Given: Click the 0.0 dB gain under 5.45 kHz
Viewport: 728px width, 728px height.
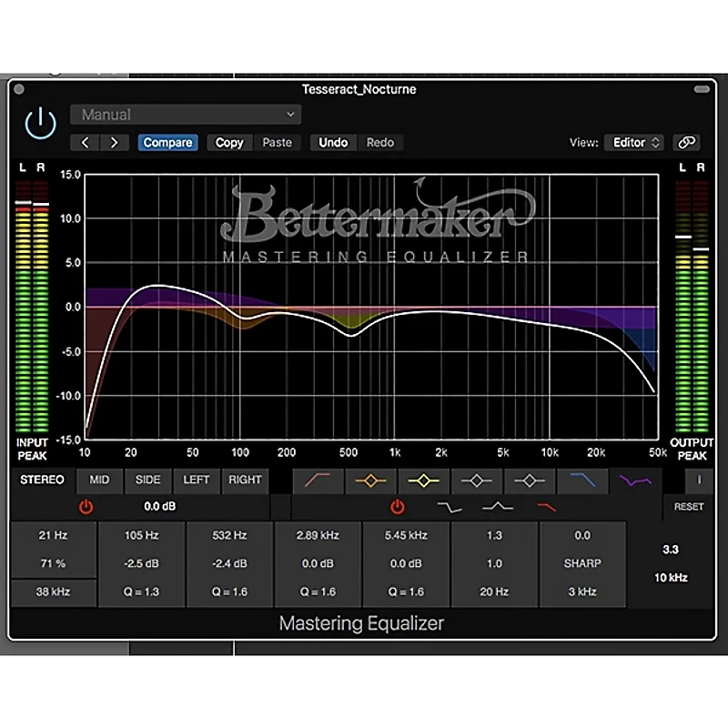Looking at the screenshot, I should [x=406, y=563].
